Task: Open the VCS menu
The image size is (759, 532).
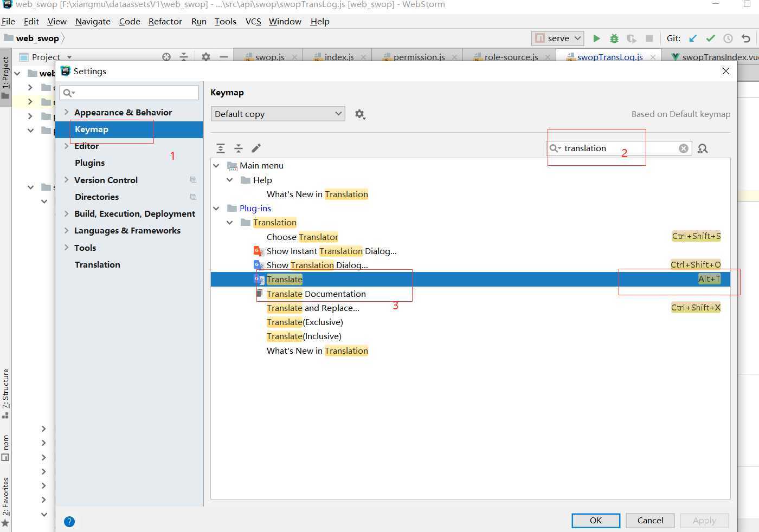Action: coord(253,21)
